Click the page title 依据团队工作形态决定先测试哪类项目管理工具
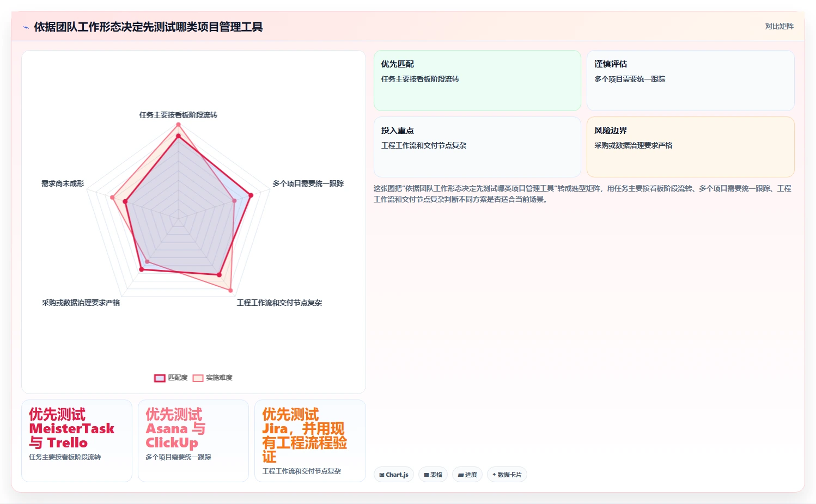 pos(148,27)
